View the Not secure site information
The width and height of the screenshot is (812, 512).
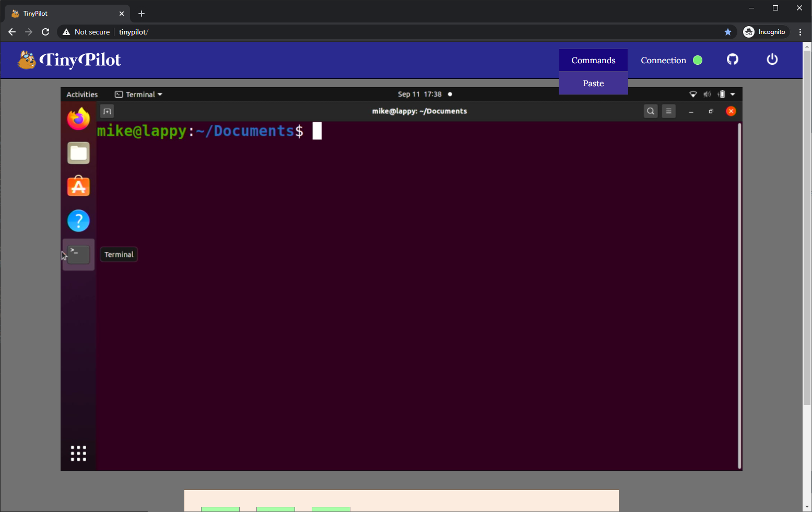pyautogui.click(x=86, y=32)
